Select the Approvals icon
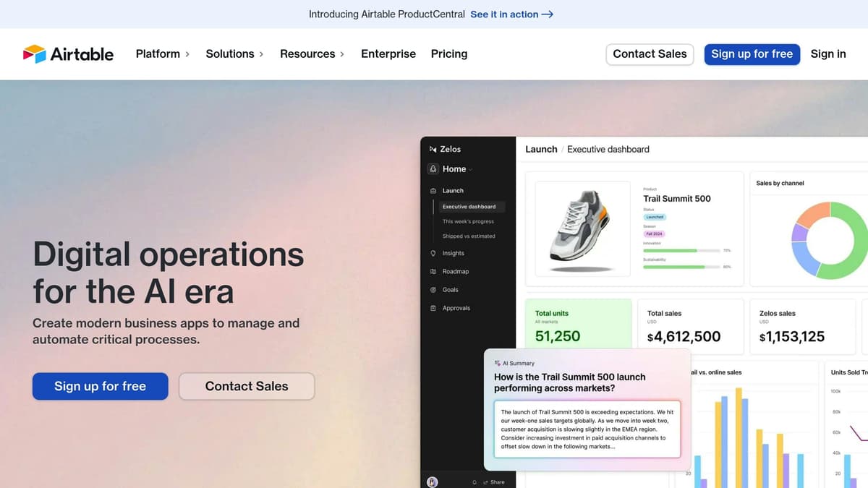 [433, 308]
